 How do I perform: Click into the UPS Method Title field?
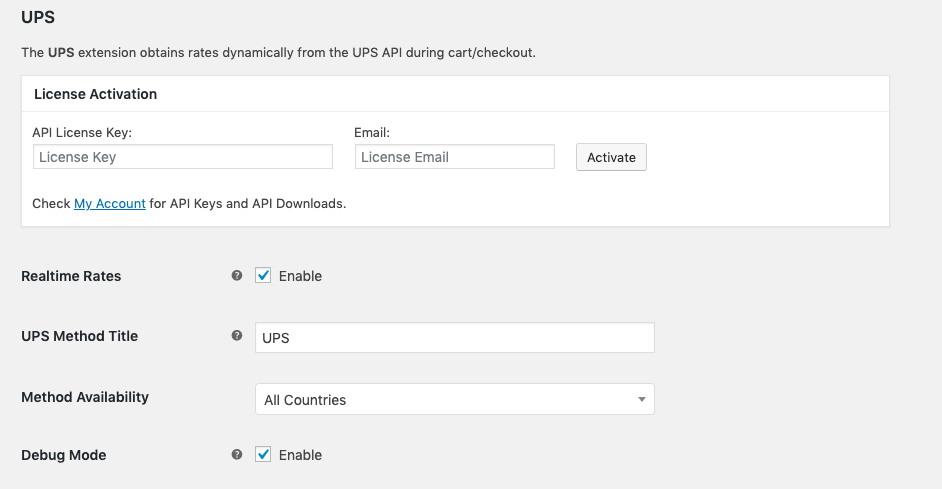455,338
